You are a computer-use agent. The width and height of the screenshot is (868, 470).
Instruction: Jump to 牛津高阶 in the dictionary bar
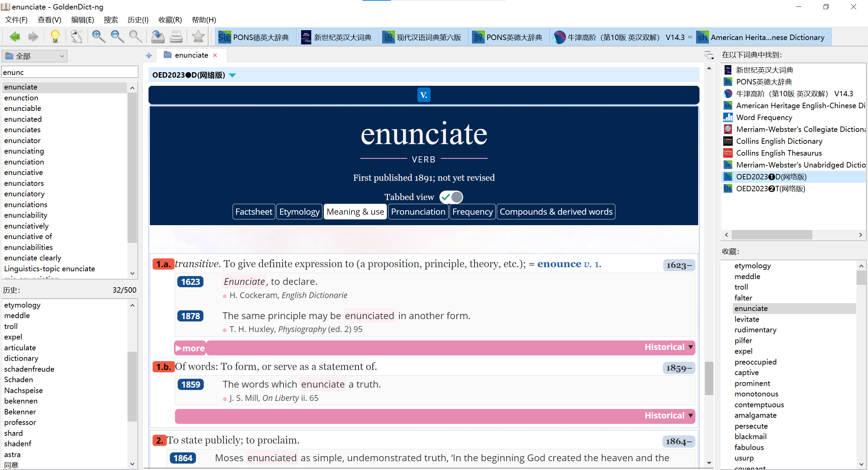pos(619,37)
